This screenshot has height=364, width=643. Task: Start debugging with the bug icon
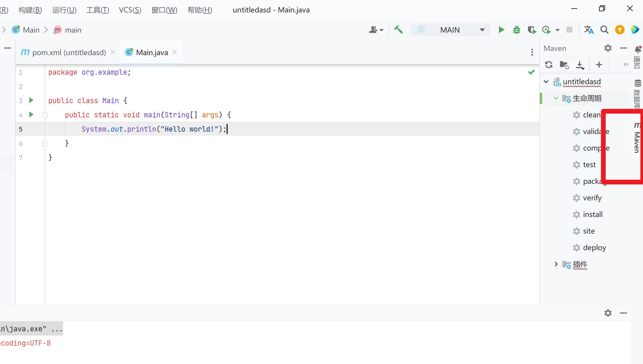click(x=516, y=30)
